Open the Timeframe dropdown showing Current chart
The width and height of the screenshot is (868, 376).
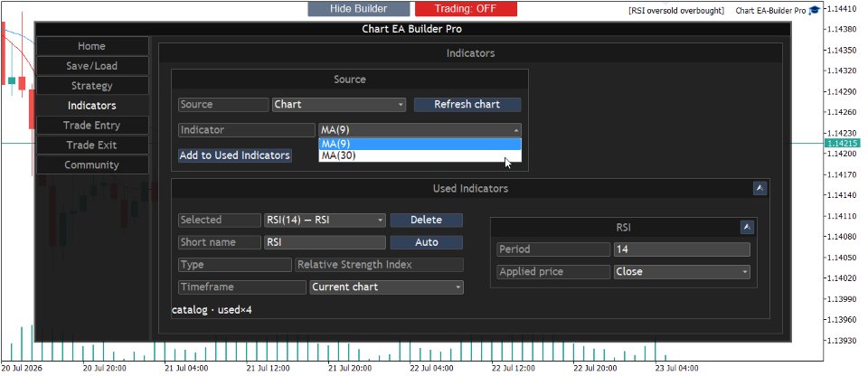[386, 287]
